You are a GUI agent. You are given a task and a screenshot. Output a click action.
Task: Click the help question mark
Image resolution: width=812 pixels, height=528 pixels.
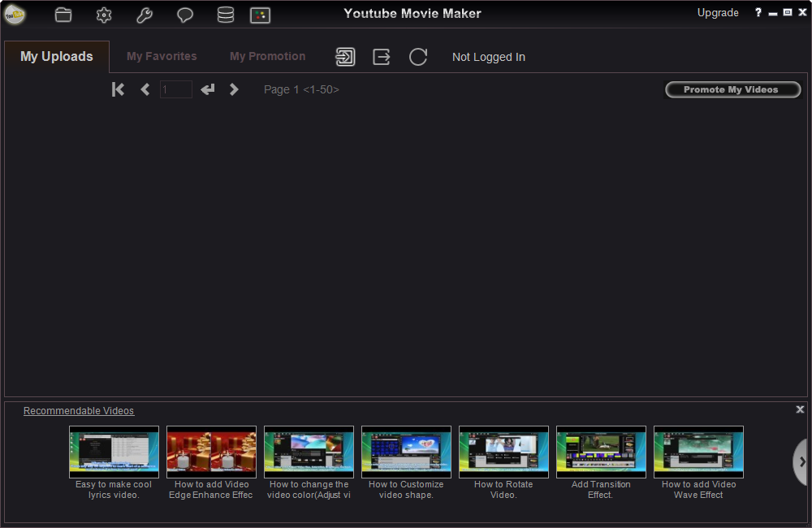point(758,12)
